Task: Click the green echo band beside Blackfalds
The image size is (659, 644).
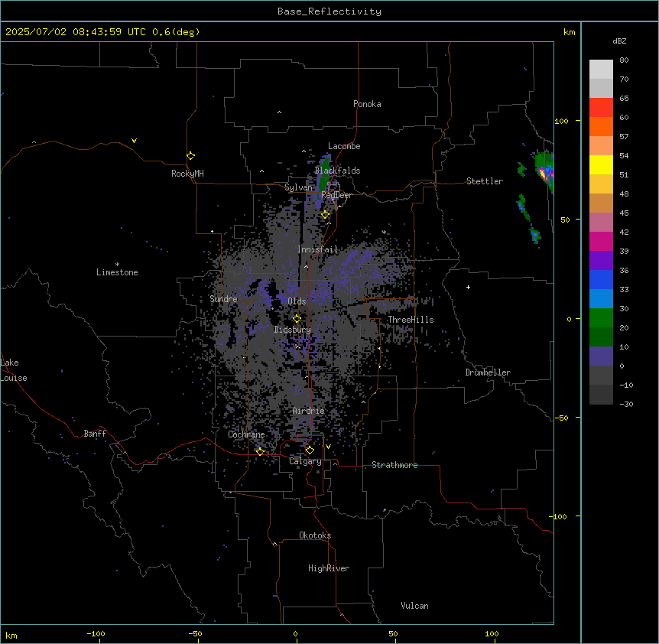Action: [x=324, y=174]
